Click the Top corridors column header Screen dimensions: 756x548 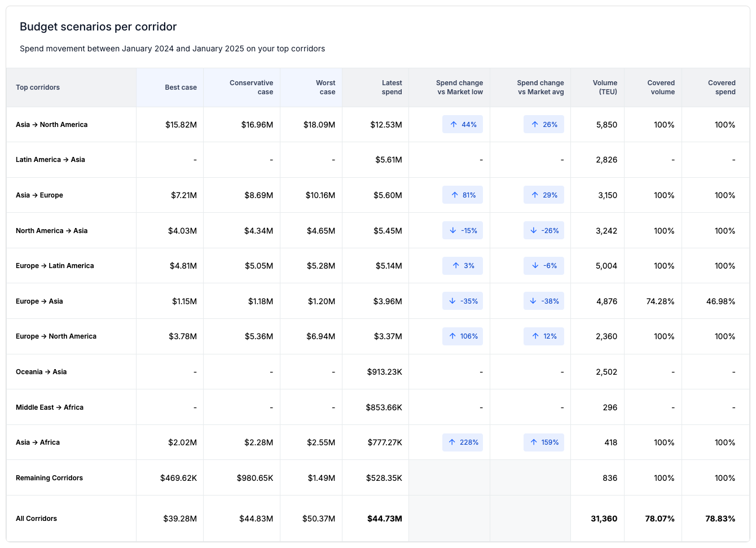[x=71, y=87]
